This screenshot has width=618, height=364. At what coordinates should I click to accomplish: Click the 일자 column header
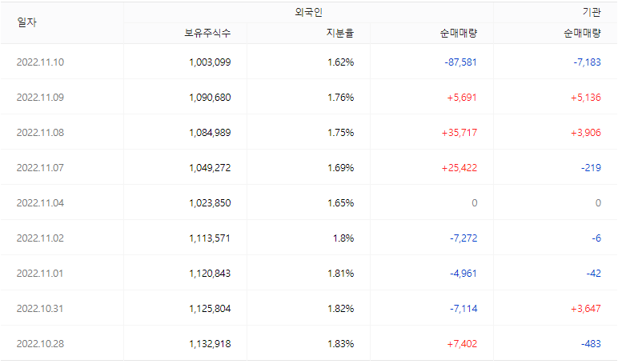coord(26,22)
